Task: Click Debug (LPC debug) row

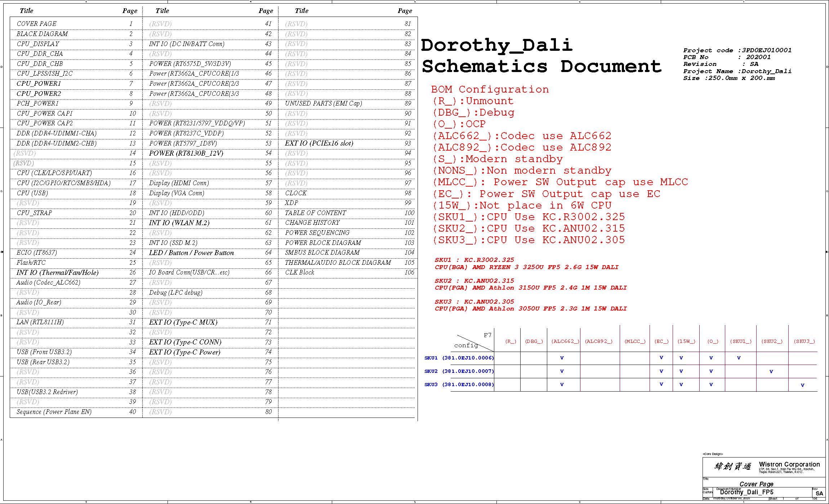Action: pos(176,293)
